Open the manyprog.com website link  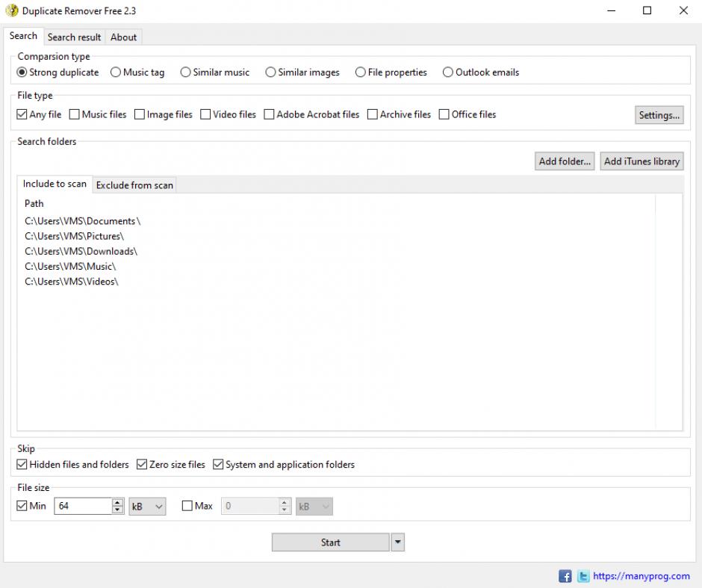pyautogui.click(x=641, y=576)
